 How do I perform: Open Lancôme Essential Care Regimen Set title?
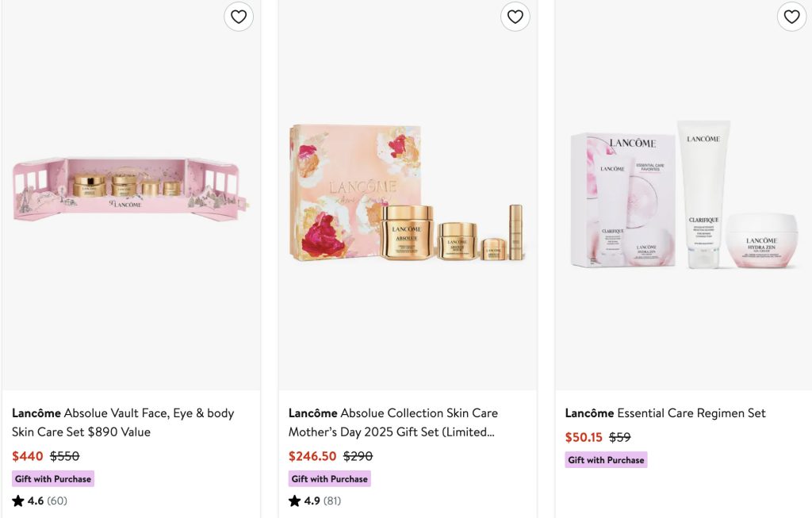tap(665, 413)
